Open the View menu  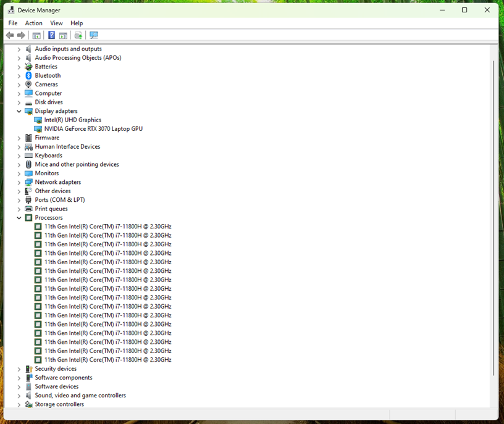[x=56, y=23]
